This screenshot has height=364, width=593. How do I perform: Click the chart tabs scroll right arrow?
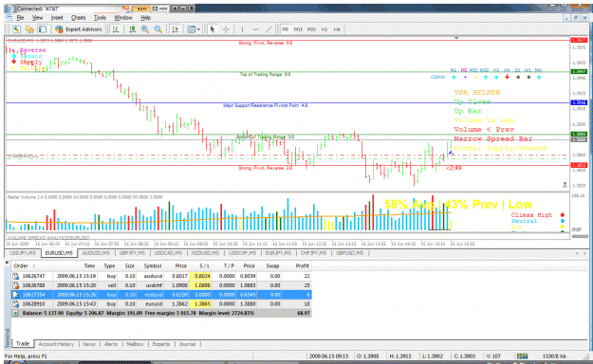(585, 253)
